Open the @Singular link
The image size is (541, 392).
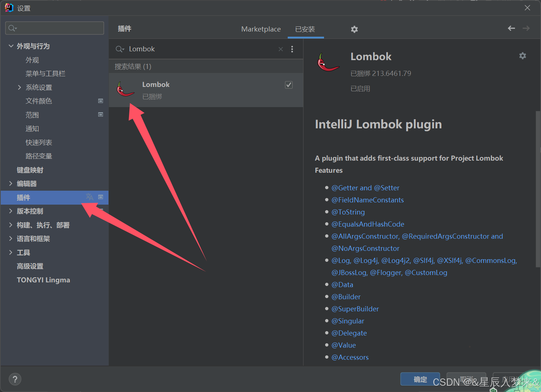[348, 321]
